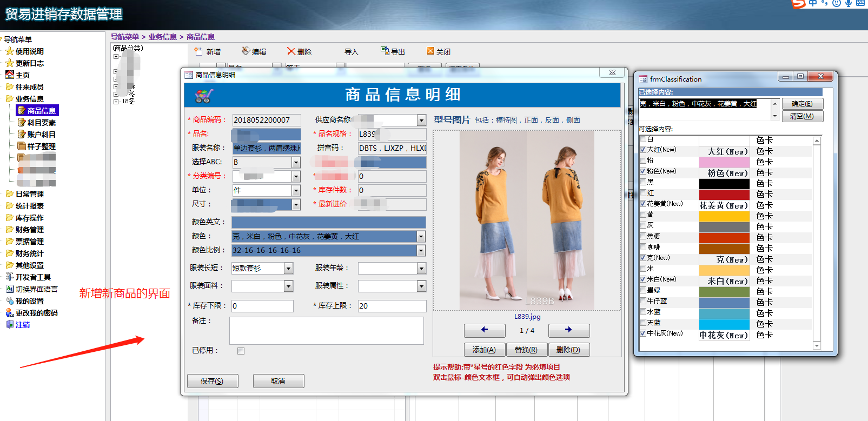Click 导出 toolbar icon
Viewport: 868px width, 421px height.
(x=385, y=51)
